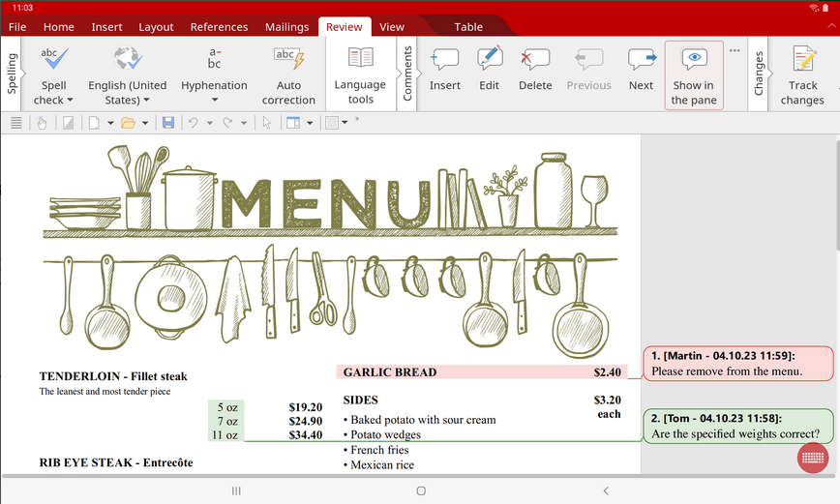Create a new document with the blank page icon
The image size is (840, 504).
(x=94, y=123)
